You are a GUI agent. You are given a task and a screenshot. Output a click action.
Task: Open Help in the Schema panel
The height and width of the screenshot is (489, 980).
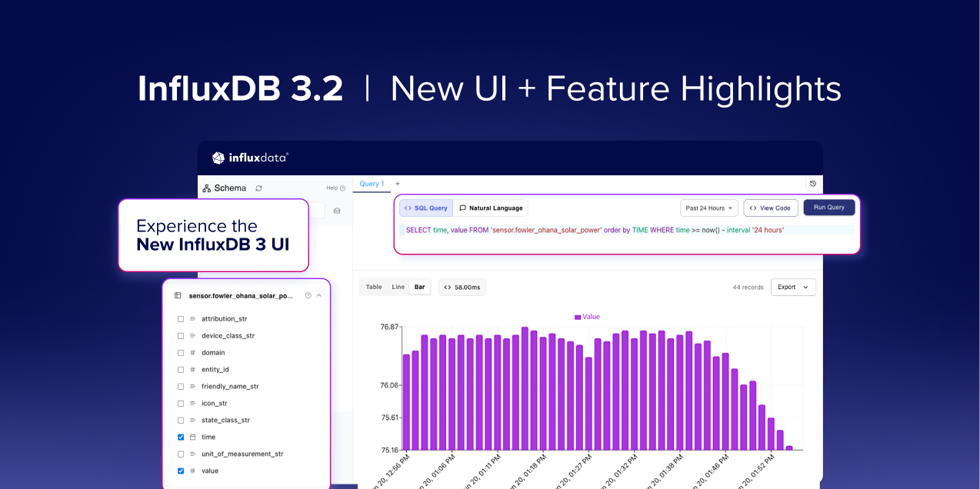point(335,188)
